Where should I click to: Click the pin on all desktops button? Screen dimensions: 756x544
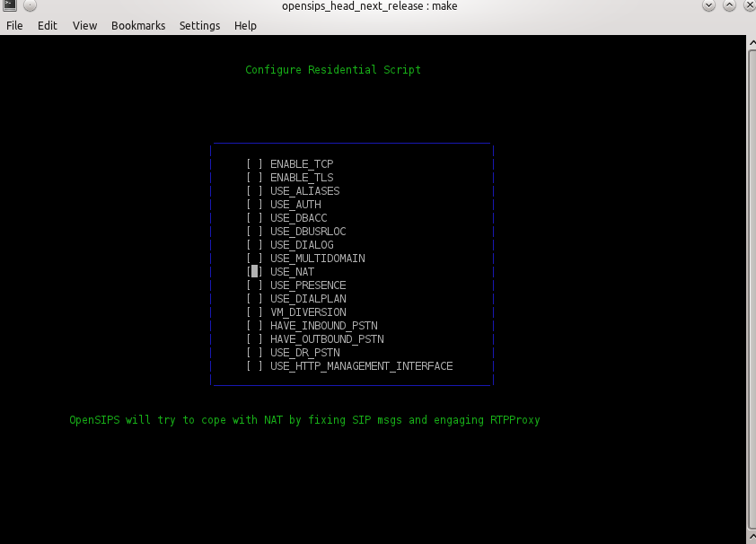[x=30, y=6]
